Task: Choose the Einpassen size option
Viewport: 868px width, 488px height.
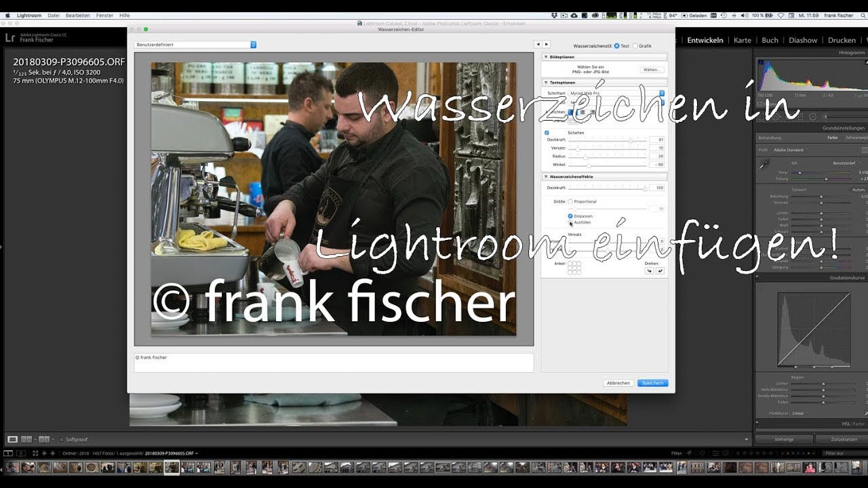Action: pyautogui.click(x=570, y=216)
